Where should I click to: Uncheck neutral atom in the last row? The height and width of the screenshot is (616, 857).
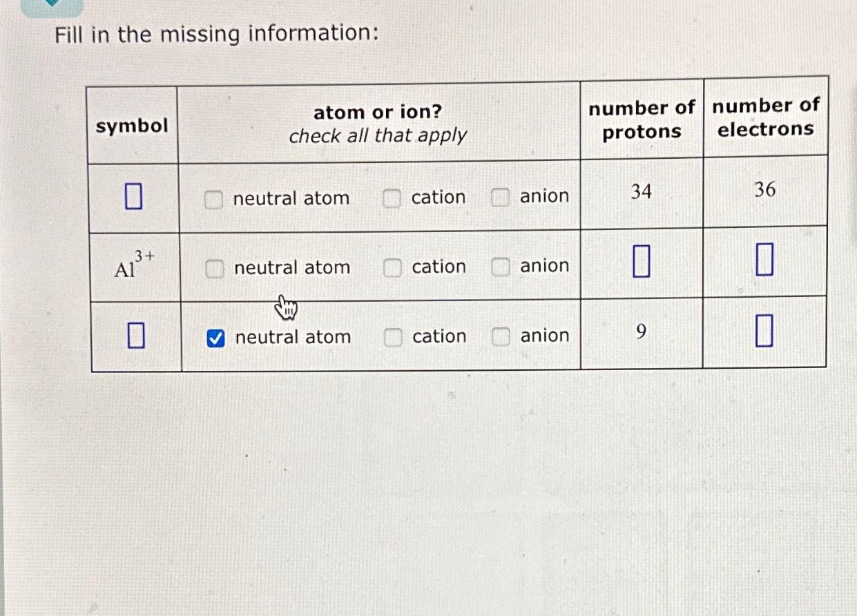pos(215,337)
